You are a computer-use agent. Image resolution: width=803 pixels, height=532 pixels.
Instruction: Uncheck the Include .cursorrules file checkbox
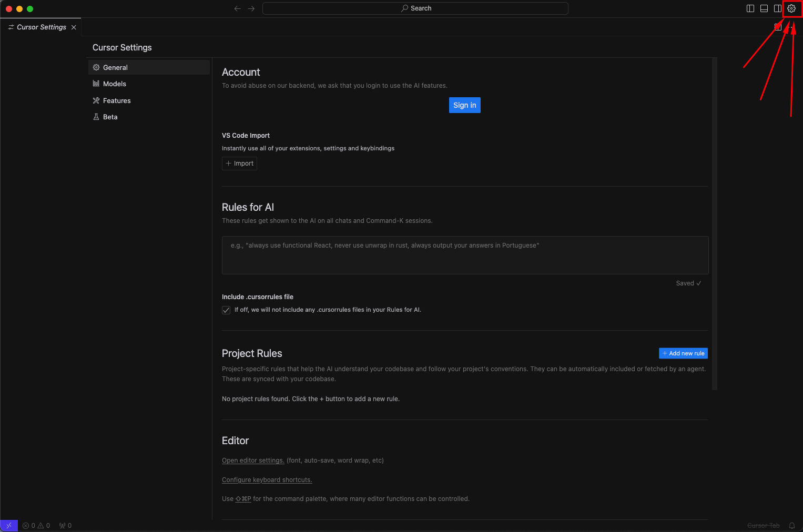point(226,310)
